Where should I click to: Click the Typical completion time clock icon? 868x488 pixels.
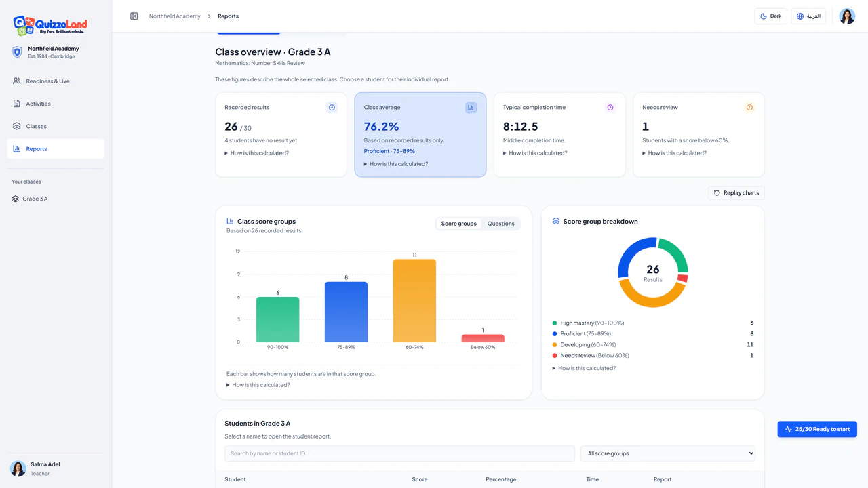(610, 108)
